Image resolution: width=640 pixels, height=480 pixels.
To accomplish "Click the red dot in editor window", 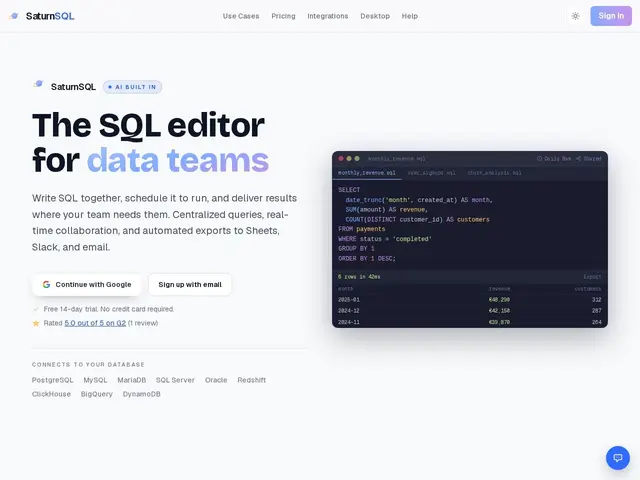I will click(x=341, y=158).
